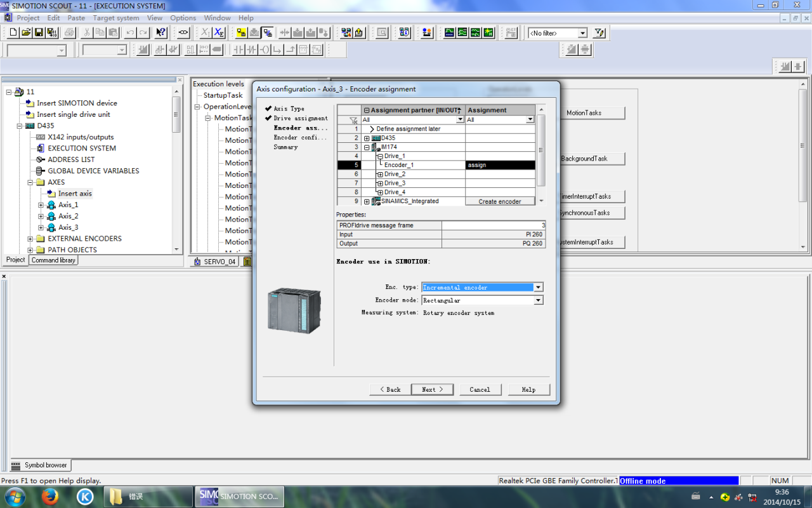Image resolution: width=812 pixels, height=508 pixels.
Task: Select StartupTask in execution levels tree
Action: click(x=223, y=95)
